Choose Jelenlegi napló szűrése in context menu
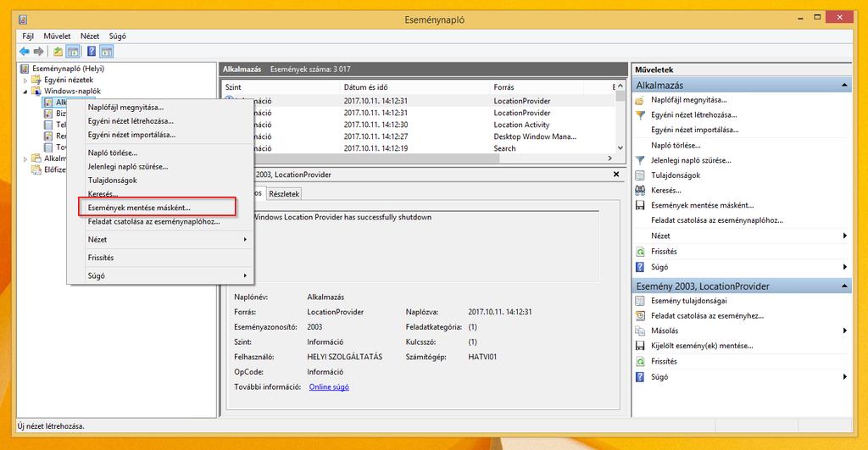The image size is (868, 450). tap(160, 167)
